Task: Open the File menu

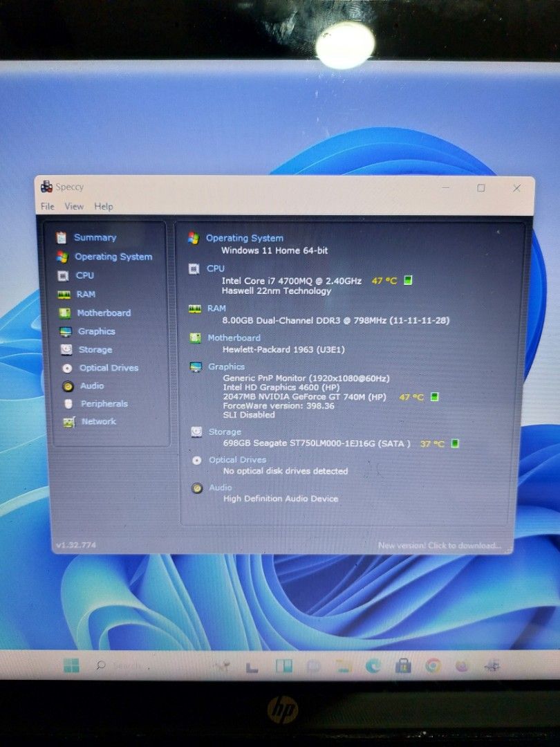Action: (47, 206)
